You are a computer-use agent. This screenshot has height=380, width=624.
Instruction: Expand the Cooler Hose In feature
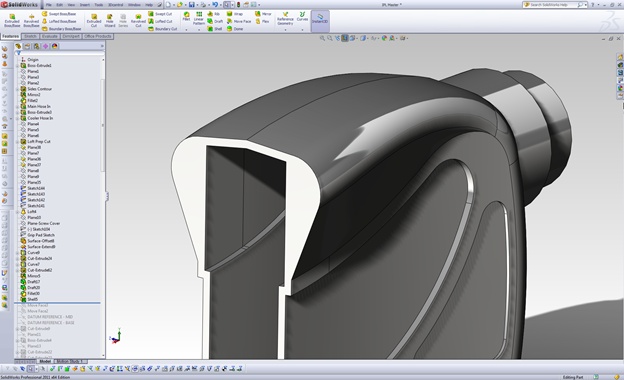tap(18, 118)
